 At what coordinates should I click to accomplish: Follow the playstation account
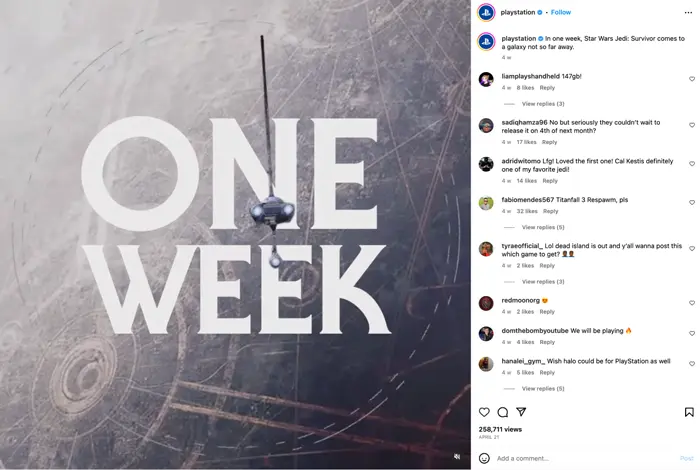click(x=561, y=12)
